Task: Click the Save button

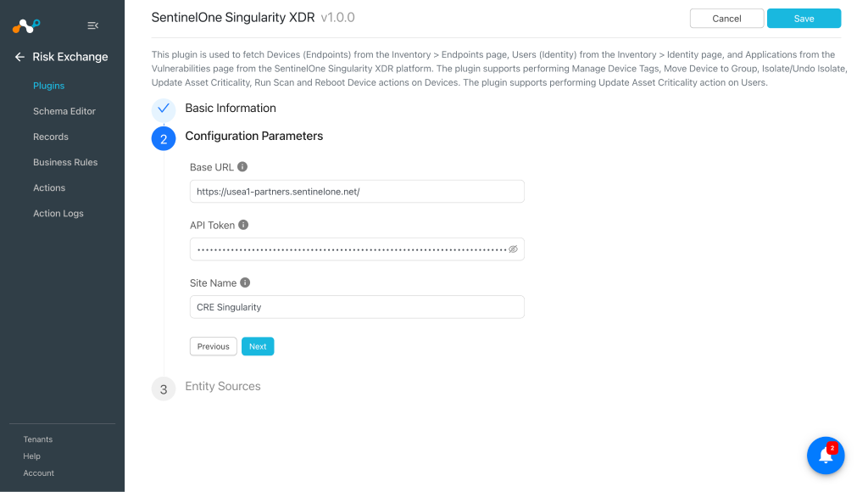Action: point(804,19)
